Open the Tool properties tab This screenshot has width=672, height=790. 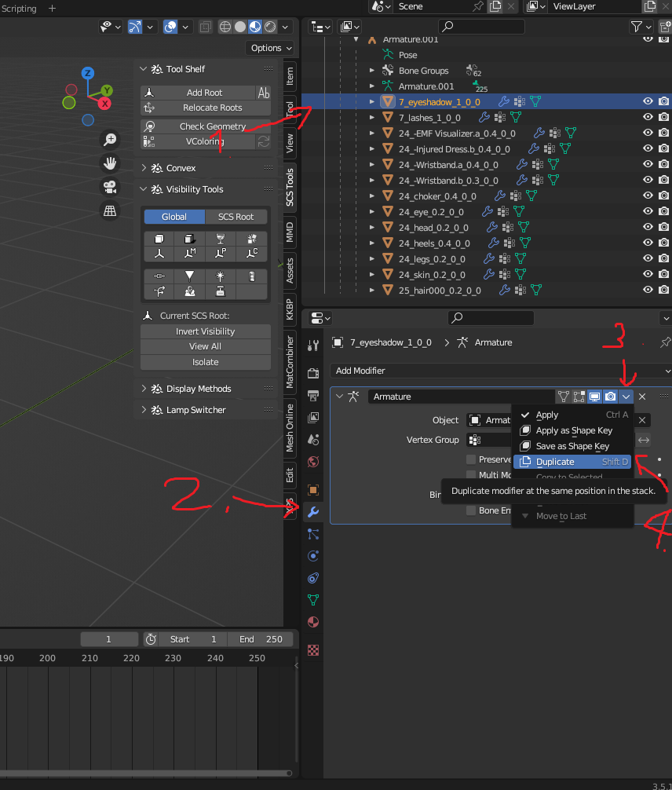point(312,345)
